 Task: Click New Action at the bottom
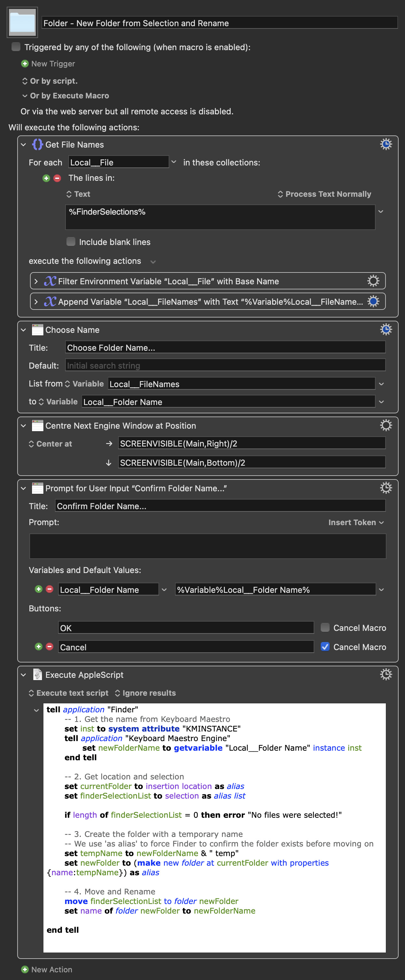(x=47, y=969)
